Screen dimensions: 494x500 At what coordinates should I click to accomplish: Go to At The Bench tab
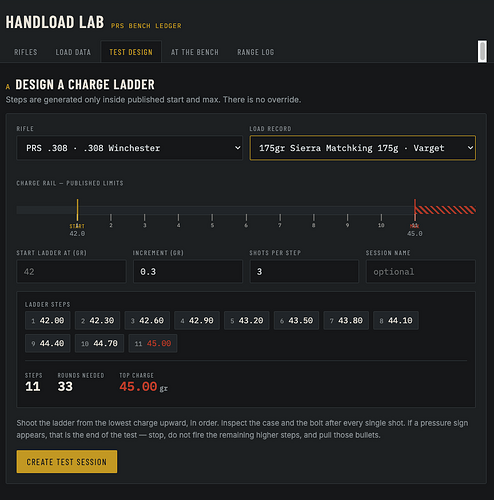pyautogui.click(x=195, y=52)
